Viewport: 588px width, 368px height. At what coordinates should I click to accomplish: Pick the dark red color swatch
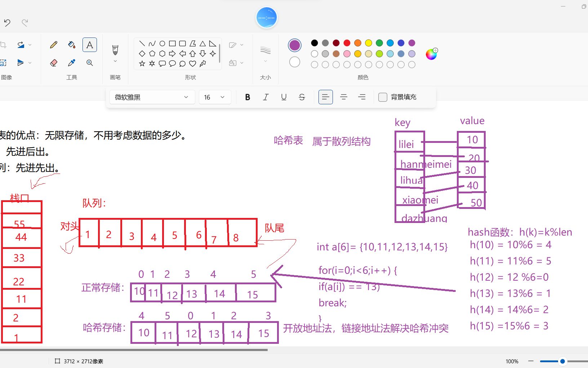point(336,43)
